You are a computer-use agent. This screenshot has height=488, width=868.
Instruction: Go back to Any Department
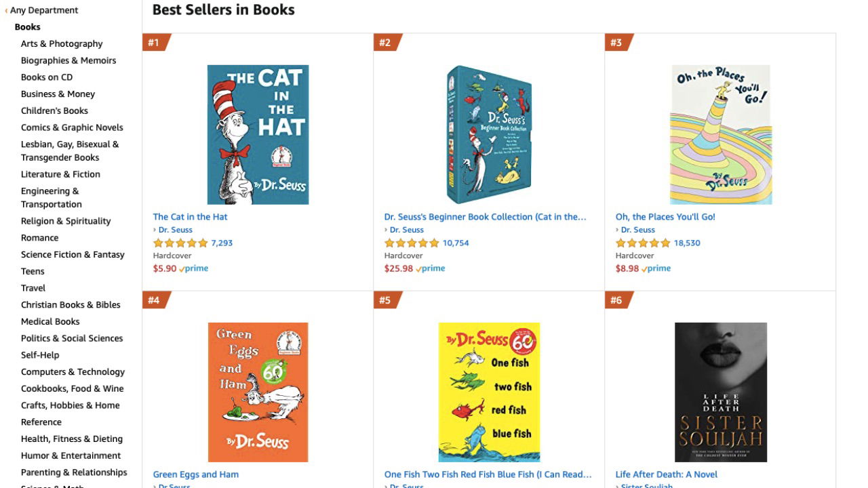tap(43, 10)
